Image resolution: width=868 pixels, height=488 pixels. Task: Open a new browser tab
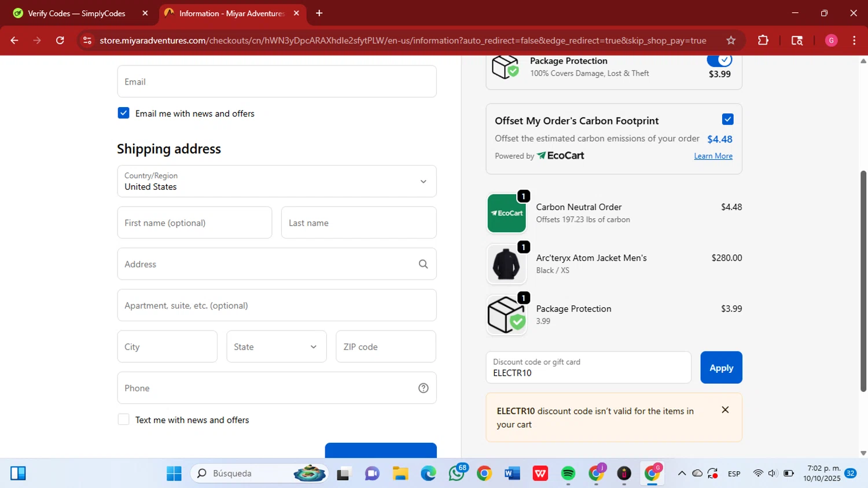click(319, 13)
